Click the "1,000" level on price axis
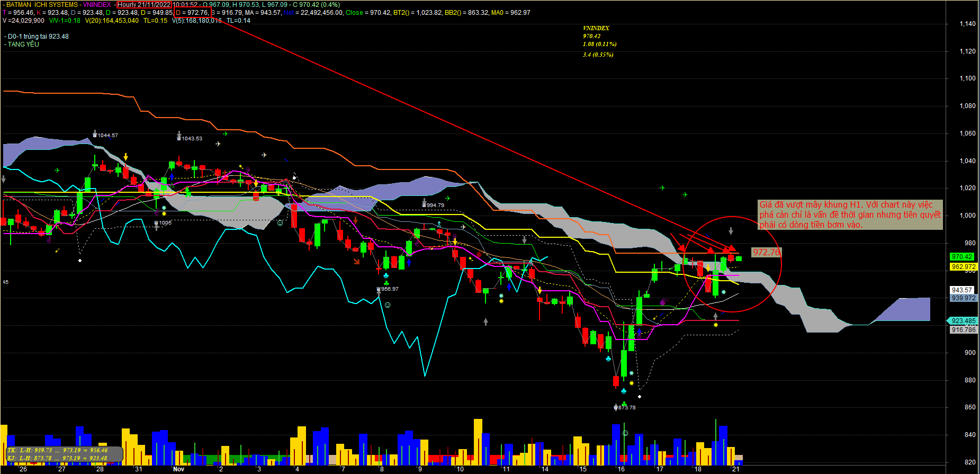Screen dimensions: 980x474 (x=968, y=216)
